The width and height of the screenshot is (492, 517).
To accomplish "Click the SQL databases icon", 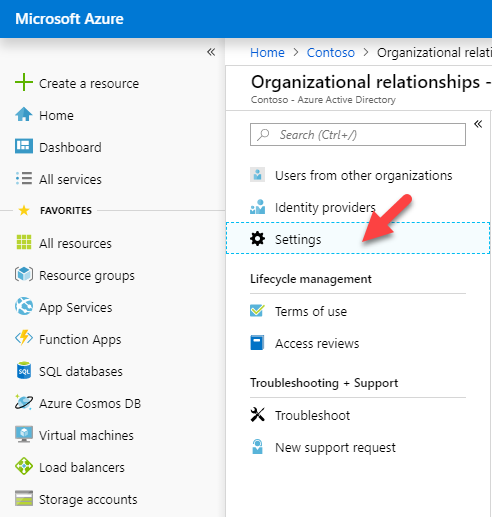I will [24, 370].
